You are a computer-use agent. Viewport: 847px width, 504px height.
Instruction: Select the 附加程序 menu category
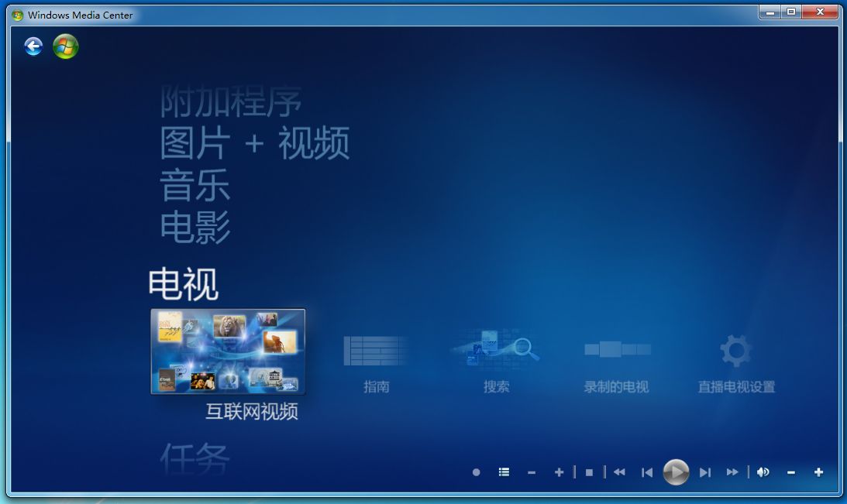point(231,101)
